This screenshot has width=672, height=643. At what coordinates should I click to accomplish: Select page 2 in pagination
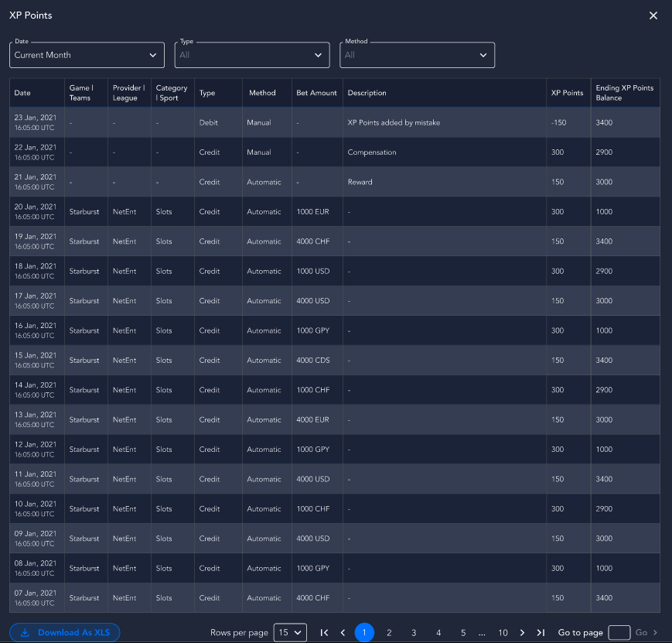point(389,633)
